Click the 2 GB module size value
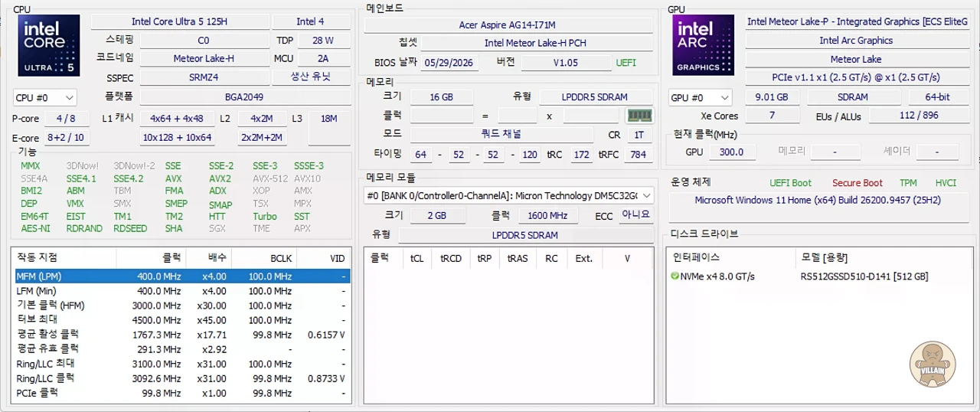980x412 pixels. coord(436,216)
